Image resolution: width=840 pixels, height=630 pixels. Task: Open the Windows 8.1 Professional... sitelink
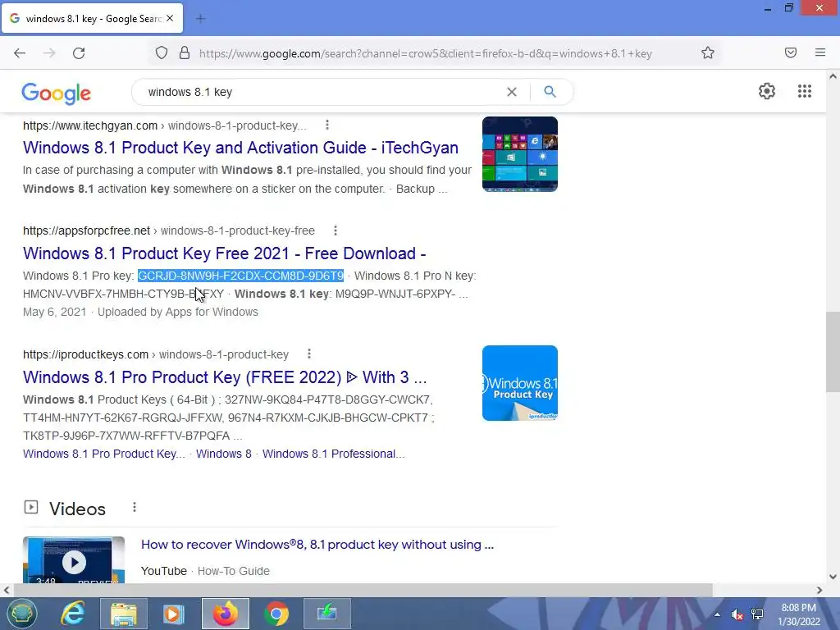coord(333,454)
